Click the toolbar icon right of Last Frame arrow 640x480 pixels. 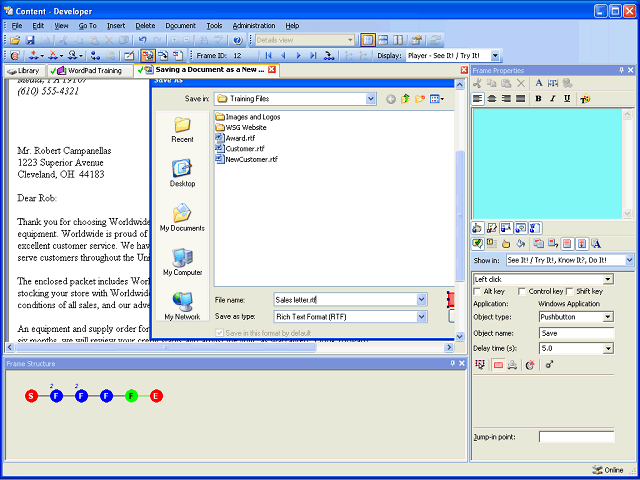point(329,56)
